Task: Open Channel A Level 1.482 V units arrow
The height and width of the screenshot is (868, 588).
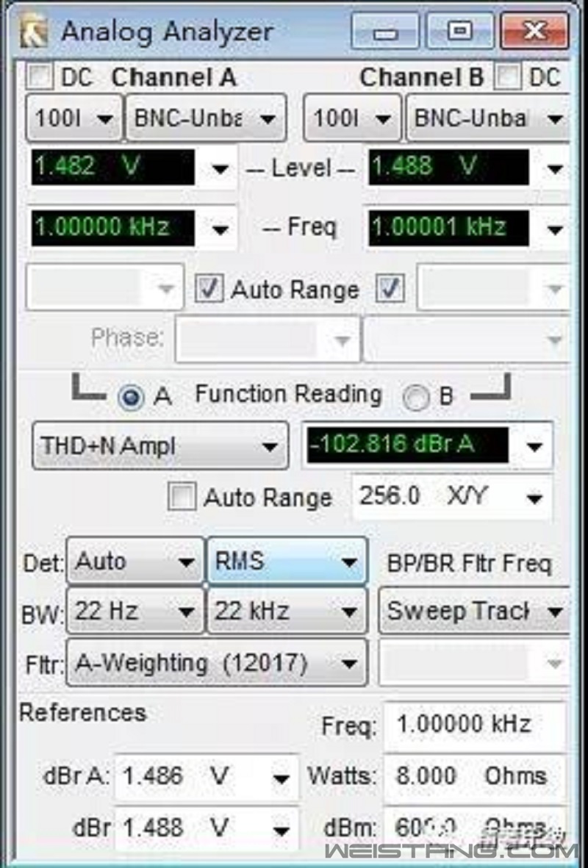Action: [x=220, y=169]
